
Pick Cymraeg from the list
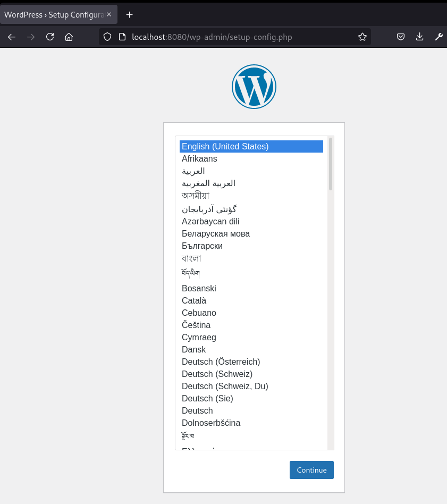251,337
